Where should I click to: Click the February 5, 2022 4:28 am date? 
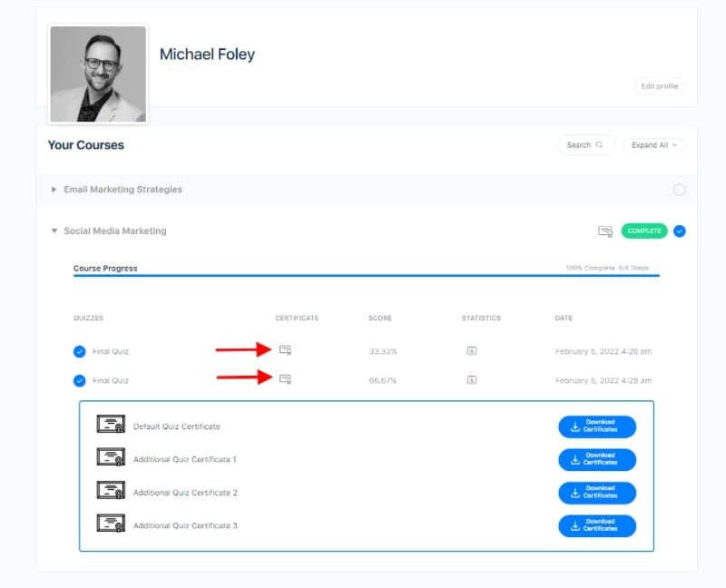tap(603, 380)
